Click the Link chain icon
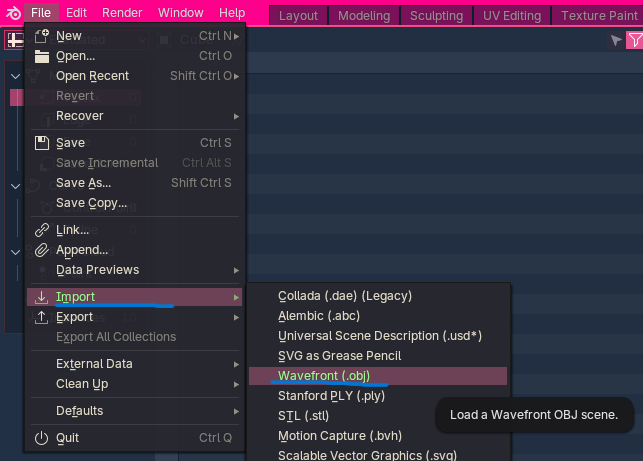 (42, 230)
